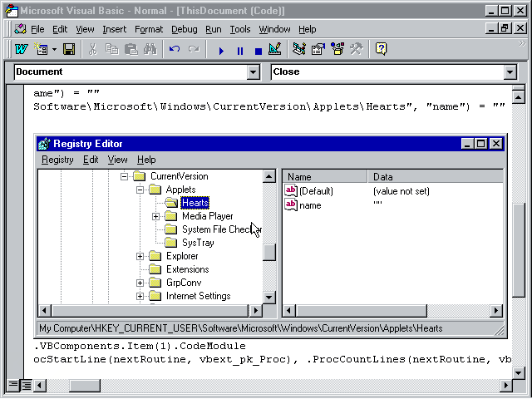Click the code window vertical scroll thumb
The image size is (532, 399).
point(518,250)
